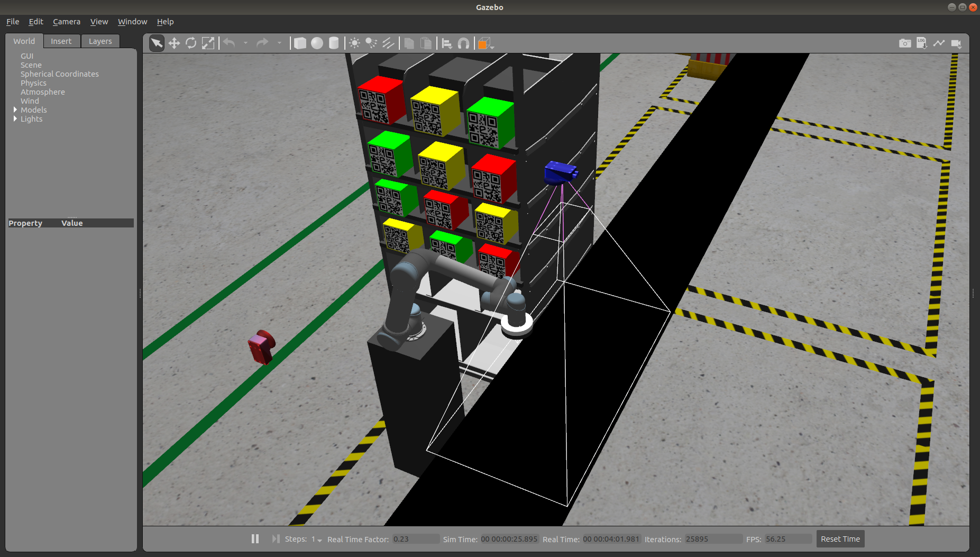This screenshot has height=557, width=980.
Task: Click the Property column header
Action: (25, 223)
